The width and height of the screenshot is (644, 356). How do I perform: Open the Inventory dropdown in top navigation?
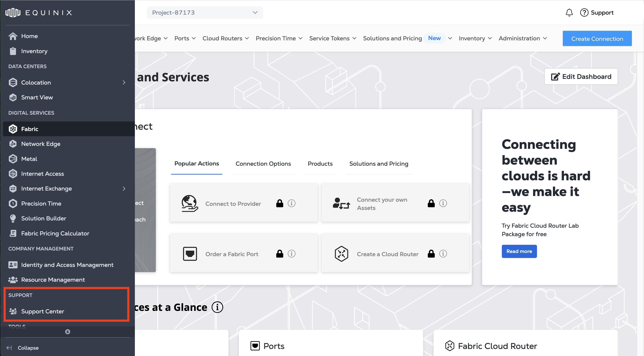coord(475,38)
